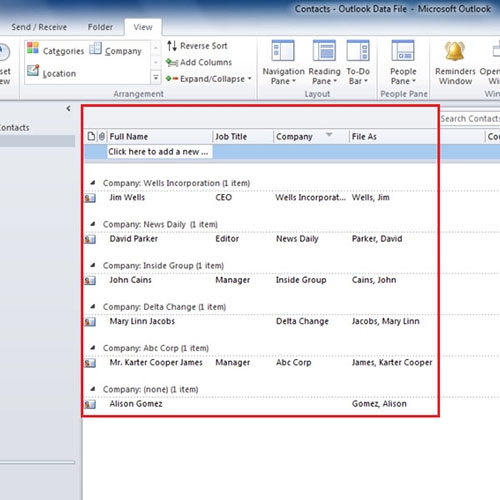Open People Pane options

[x=403, y=63]
